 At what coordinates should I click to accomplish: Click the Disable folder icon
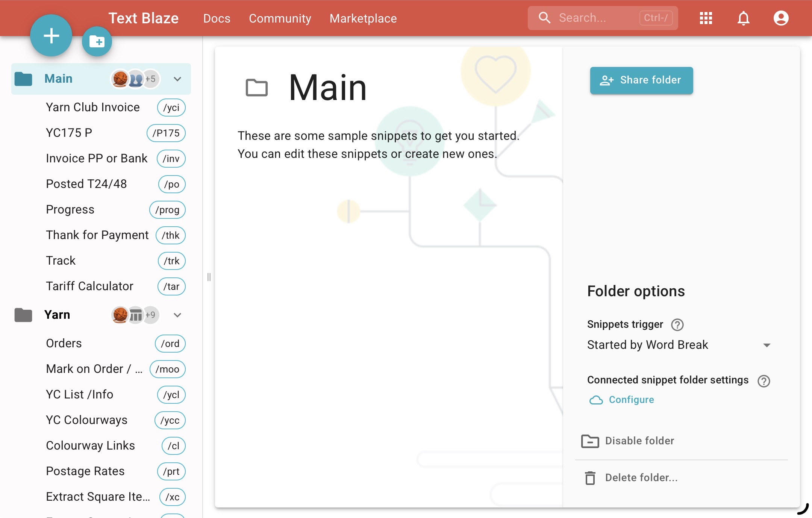click(x=590, y=441)
